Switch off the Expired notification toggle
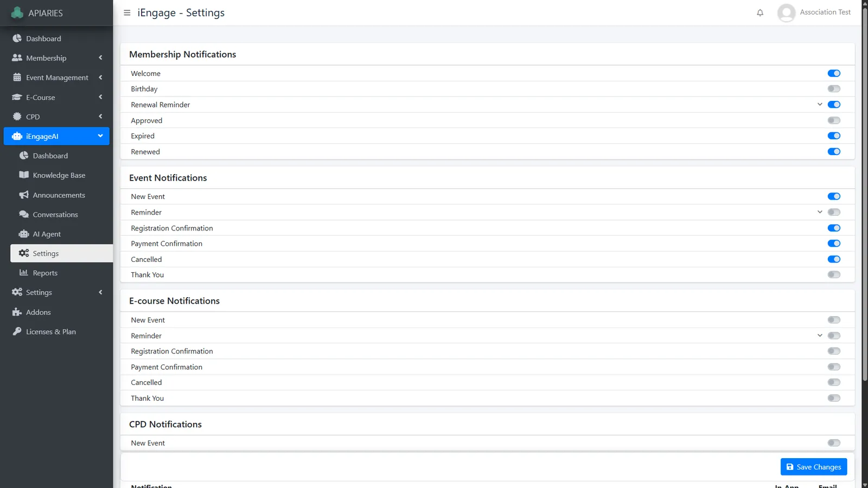This screenshot has width=868, height=488. click(x=834, y=136)
